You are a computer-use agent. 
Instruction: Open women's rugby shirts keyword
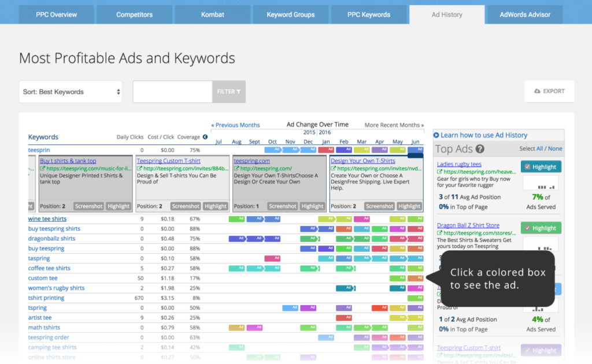pos(56,288)
